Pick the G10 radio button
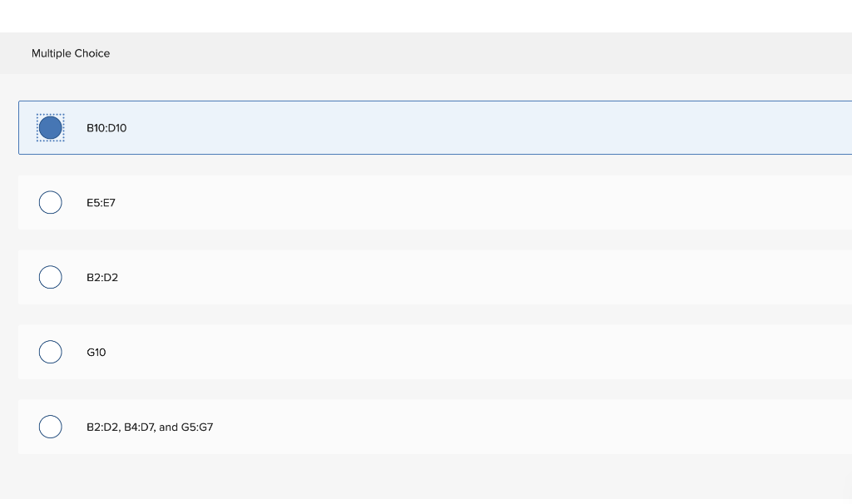The width and height of the screenshot is (852, 504). pos(51,352)
